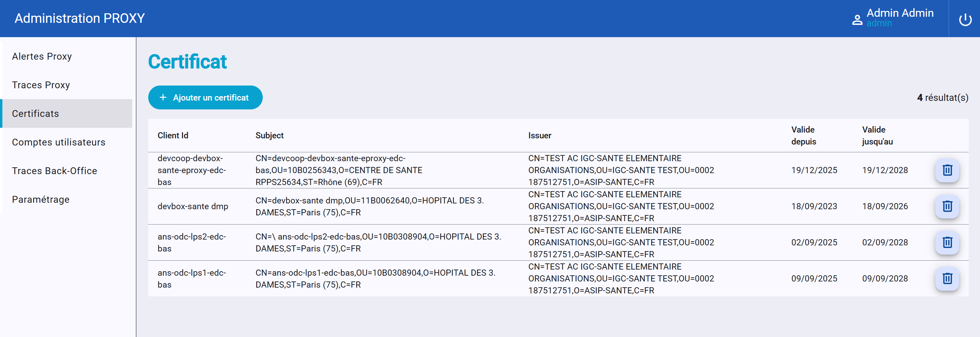
Task: Click the Valide depuis column header
Action: pyautogui.click(x=803, y=136)
